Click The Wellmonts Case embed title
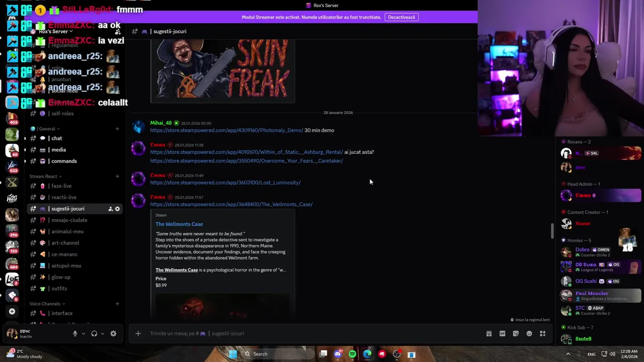Screen dimensions: 644x362 point(179,224)
